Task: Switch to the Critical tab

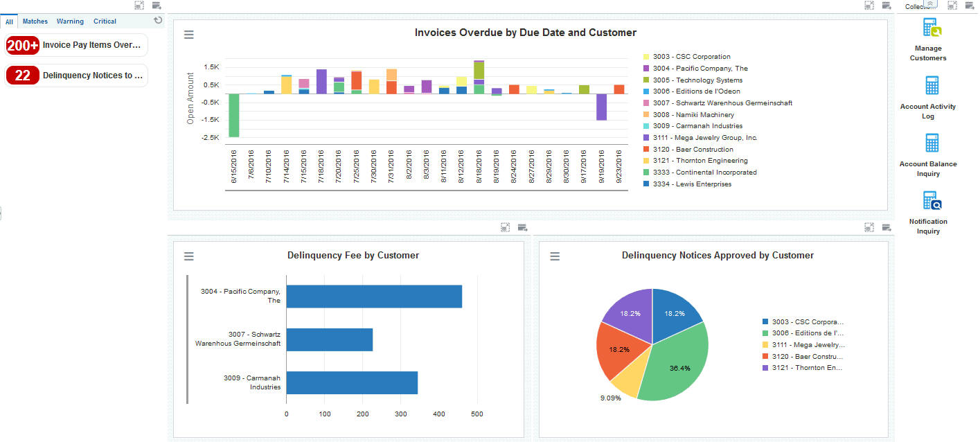Action: pos(105,21)
